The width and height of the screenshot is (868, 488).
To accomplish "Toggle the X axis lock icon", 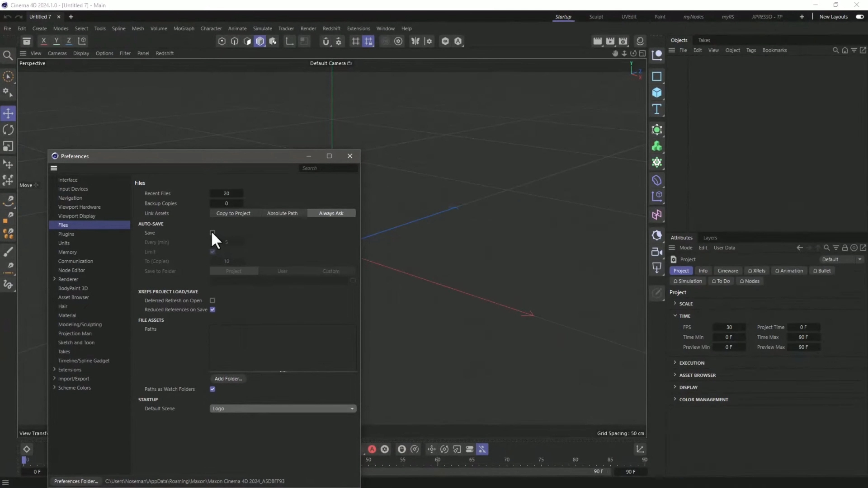I will point(44,41).
